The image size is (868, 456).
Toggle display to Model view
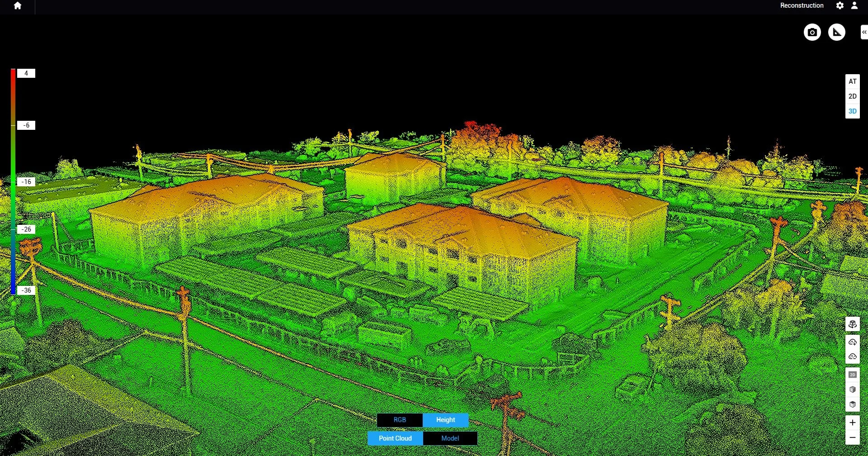point(450,438)
